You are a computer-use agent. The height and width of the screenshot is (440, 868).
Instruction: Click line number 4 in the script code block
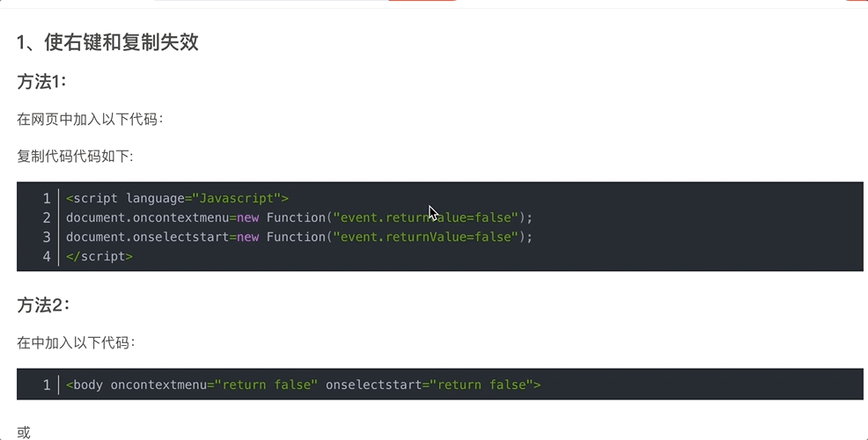[x=47, y=256]
